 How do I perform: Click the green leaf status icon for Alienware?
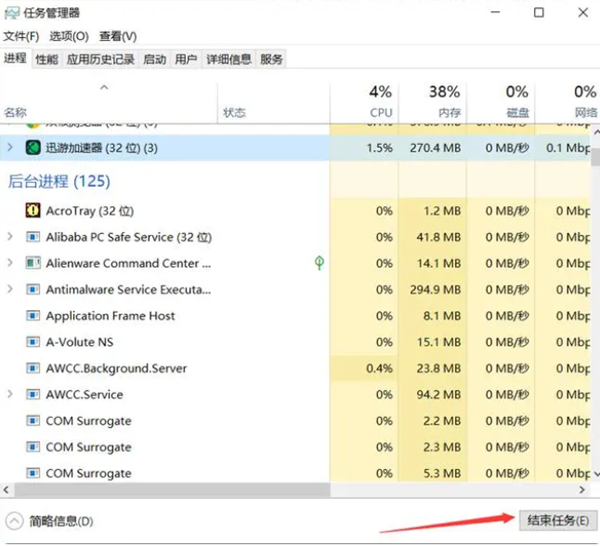pyautogui.click(x=319, y=263)
